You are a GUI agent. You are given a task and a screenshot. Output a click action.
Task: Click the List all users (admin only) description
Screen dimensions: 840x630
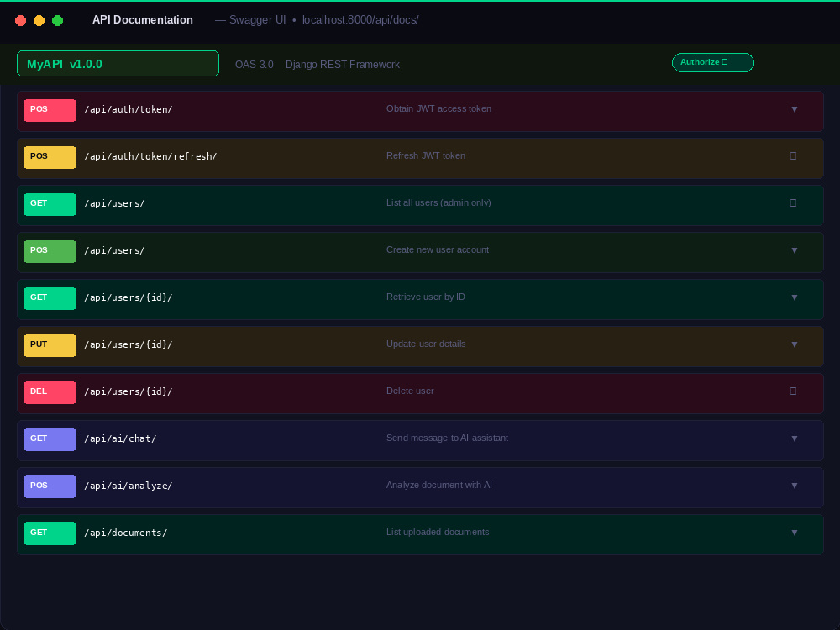pos(438,203)
